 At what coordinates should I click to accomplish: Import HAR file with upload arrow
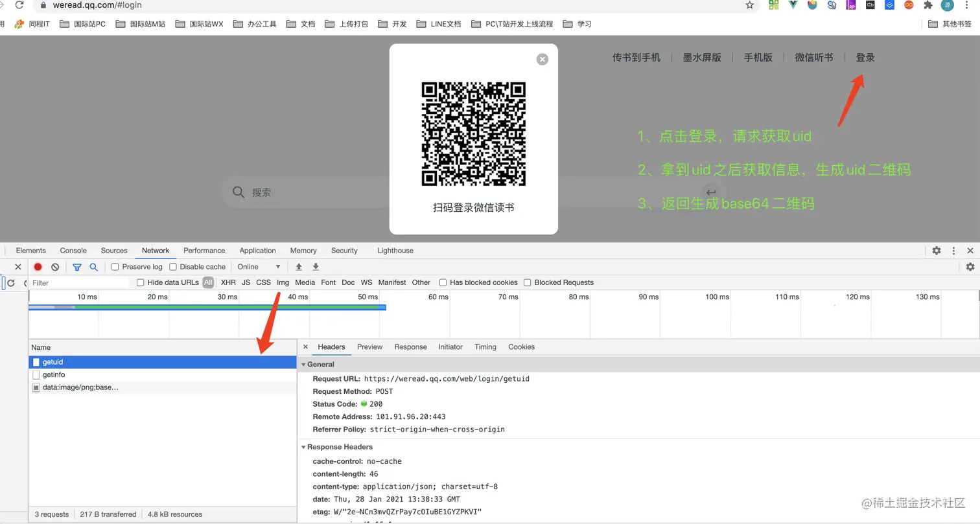[299, 267]
